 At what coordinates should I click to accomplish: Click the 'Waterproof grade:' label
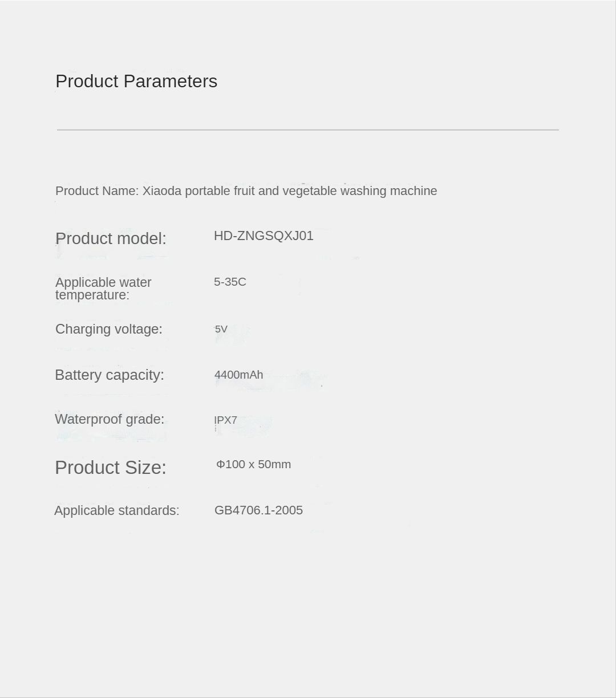pos(109,419)
